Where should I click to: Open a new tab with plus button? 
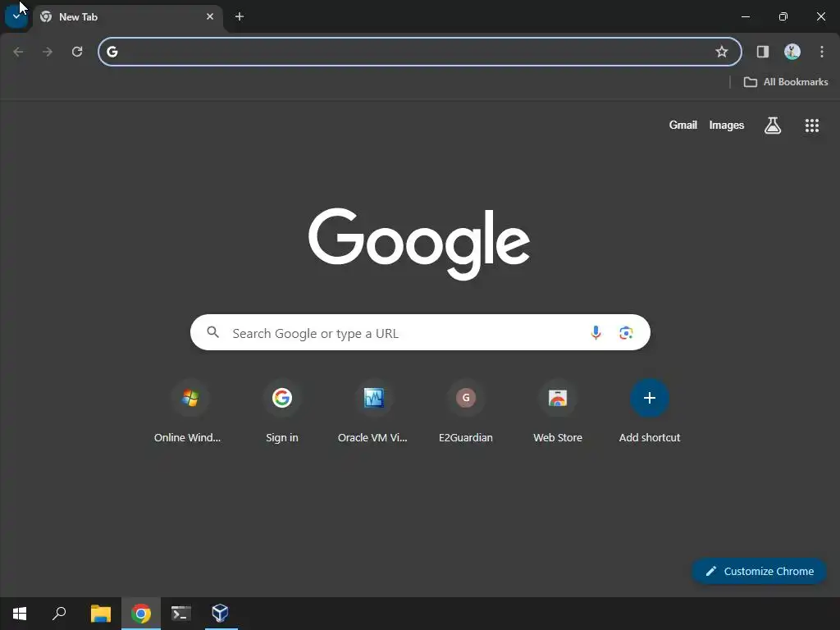240,16
